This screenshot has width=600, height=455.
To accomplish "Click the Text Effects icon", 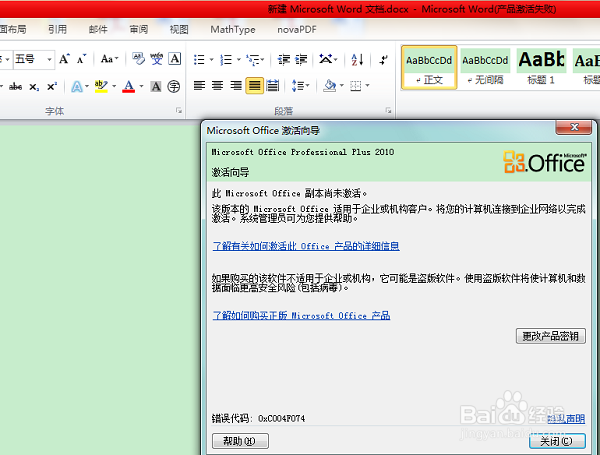I will (x=77, y=86).
